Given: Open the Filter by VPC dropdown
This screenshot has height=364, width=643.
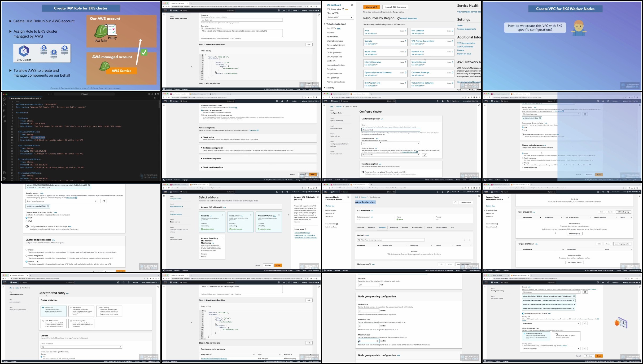Looking at the screenshot, I should tap(340, 17).
